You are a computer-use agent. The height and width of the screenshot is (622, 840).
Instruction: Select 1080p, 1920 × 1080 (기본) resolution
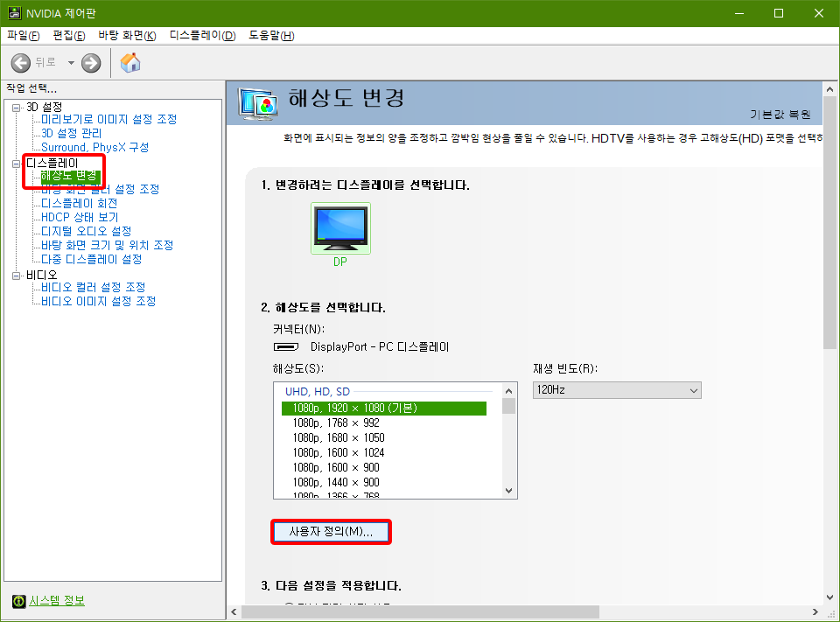pyautogui.click(x=383, y=409)
